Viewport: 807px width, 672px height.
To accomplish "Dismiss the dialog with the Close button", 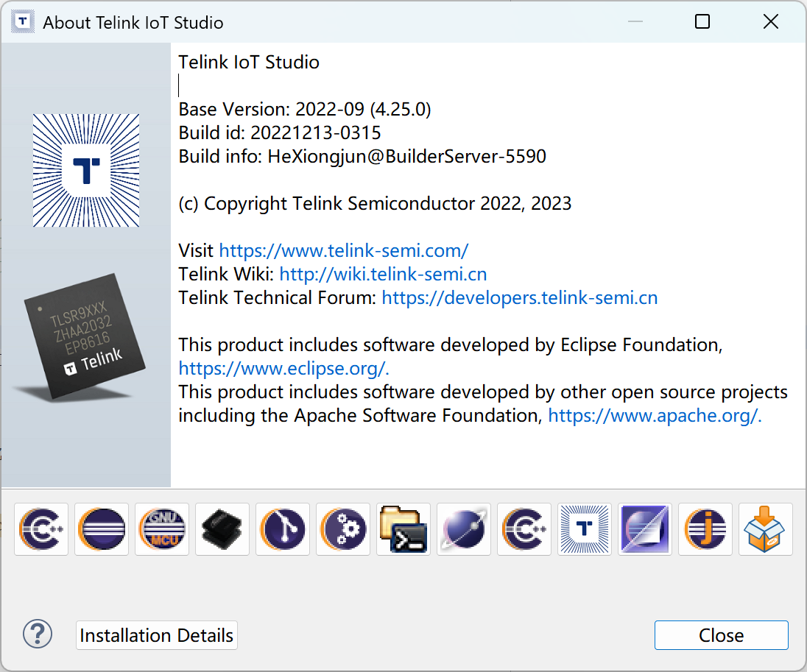I will coord(721,635).
